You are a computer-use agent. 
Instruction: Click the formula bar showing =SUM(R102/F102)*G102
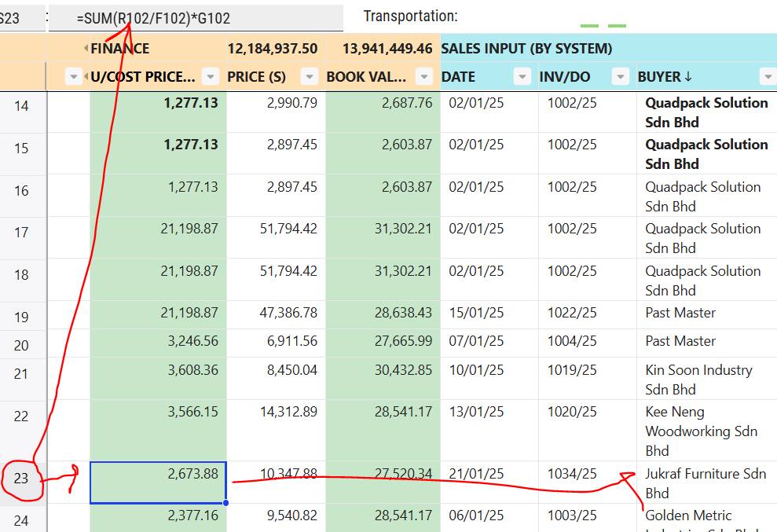click(196, 18)
